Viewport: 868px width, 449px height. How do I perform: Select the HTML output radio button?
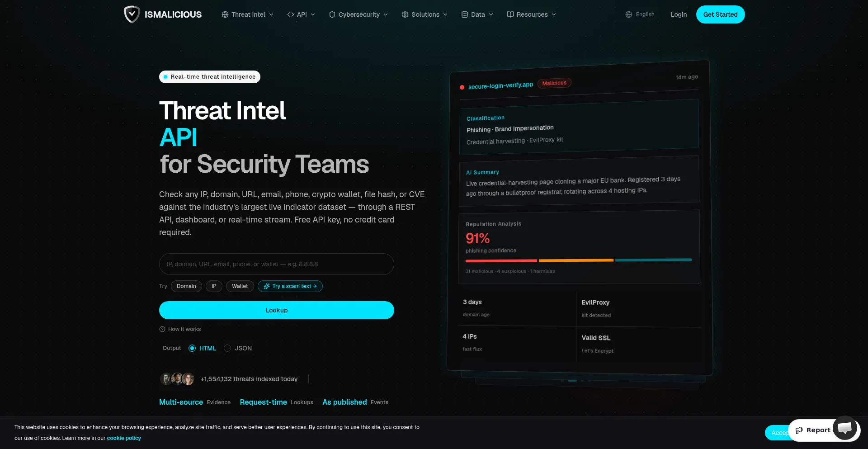tap(192, 348)
